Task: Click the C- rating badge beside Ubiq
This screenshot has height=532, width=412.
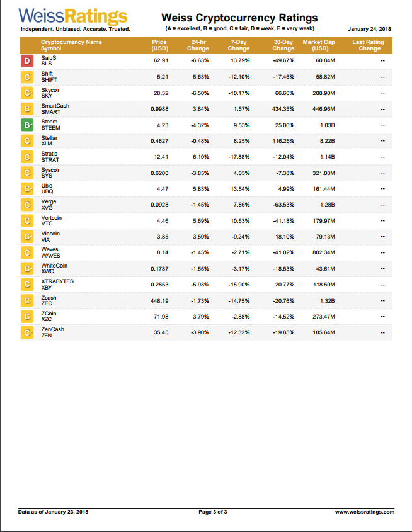Action: click(x=27, y=189)
